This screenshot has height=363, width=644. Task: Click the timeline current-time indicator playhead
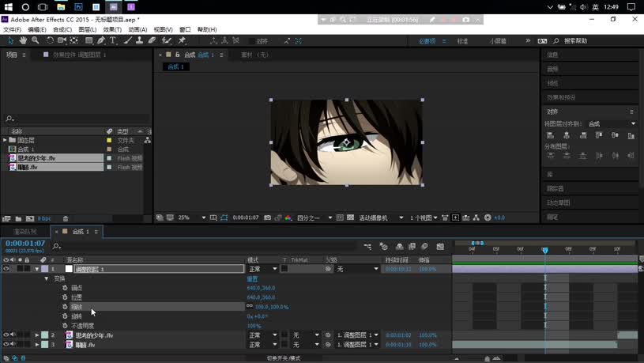(x=545, y=250)
